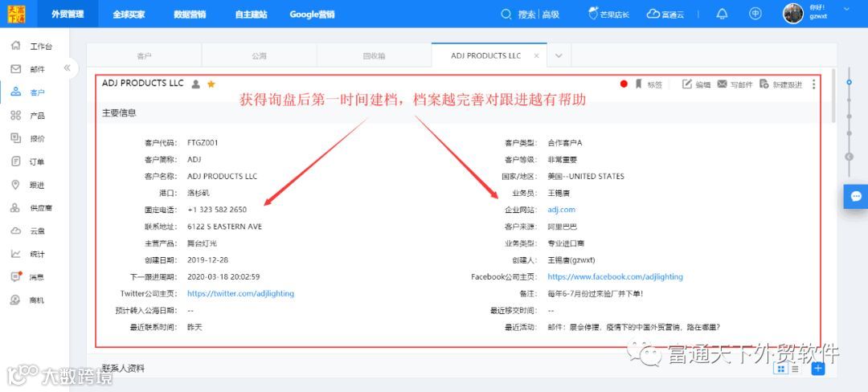The height and width of the screenshot is (392, 868).
Task: Open the chat support bubble button
Action: [x=855, y=196]
